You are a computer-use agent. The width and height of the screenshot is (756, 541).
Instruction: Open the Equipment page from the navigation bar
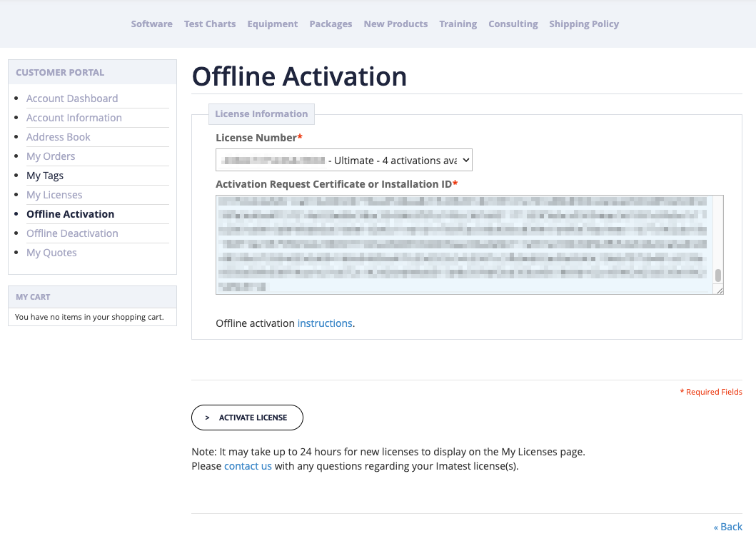pos(272,24)
